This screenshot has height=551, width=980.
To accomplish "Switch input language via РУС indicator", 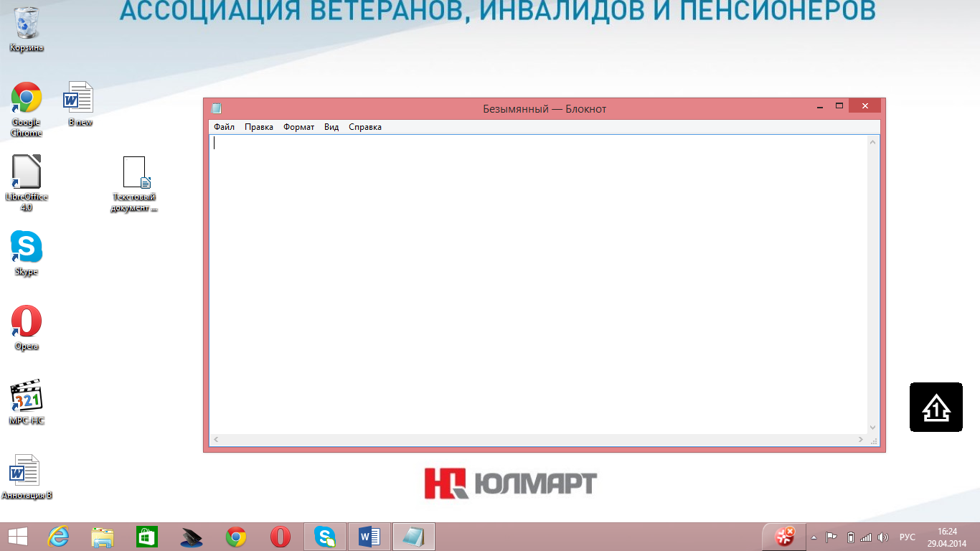I will point(908,537).
